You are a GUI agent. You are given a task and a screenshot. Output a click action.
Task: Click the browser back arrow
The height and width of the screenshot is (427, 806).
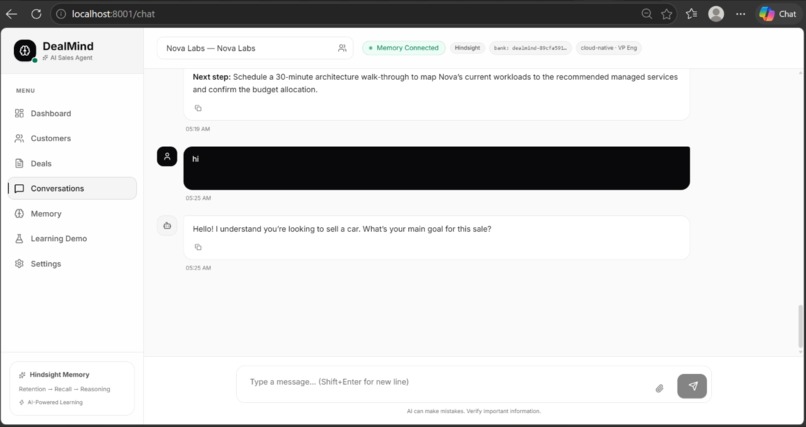11,14
